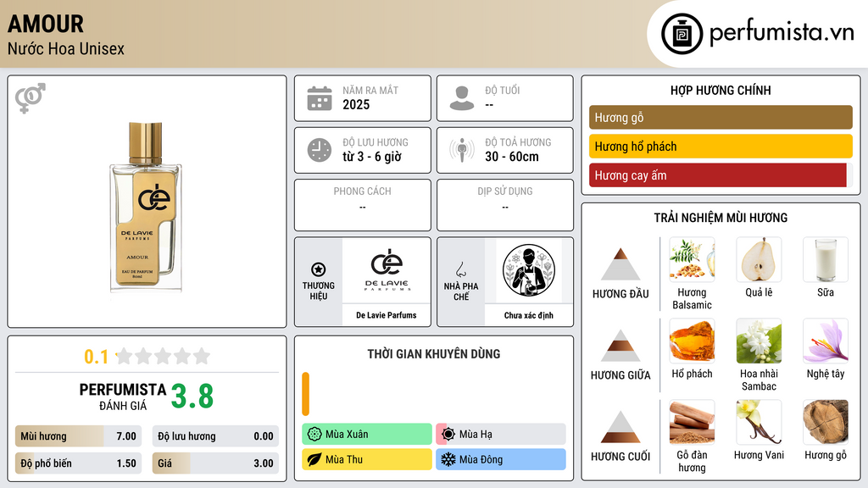Image resolution: width=868 pixels, height=488 pixels.
Task: Click the sillage icon for Độ toả hương
Action: click(462, 150)
